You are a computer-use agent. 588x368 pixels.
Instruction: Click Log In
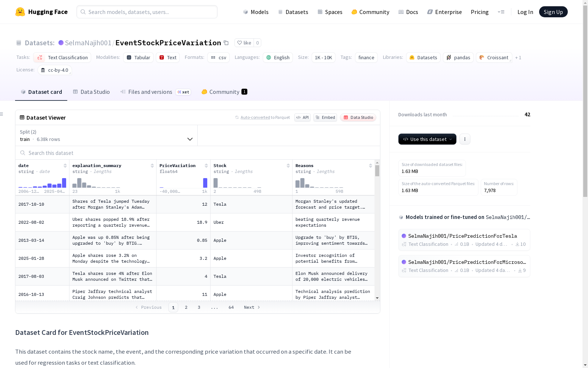pos(525,12)
